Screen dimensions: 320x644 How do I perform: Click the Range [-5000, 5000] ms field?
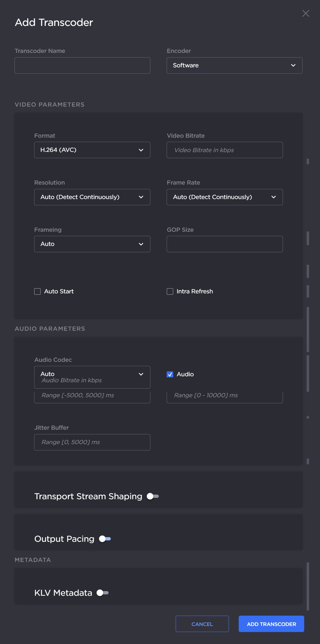92,396
